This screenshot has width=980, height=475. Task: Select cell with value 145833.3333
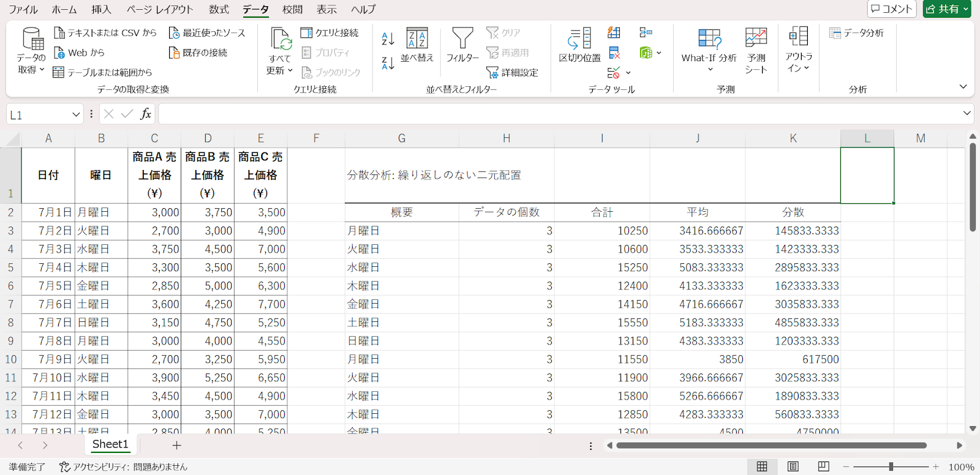click(x=793, y=231)
